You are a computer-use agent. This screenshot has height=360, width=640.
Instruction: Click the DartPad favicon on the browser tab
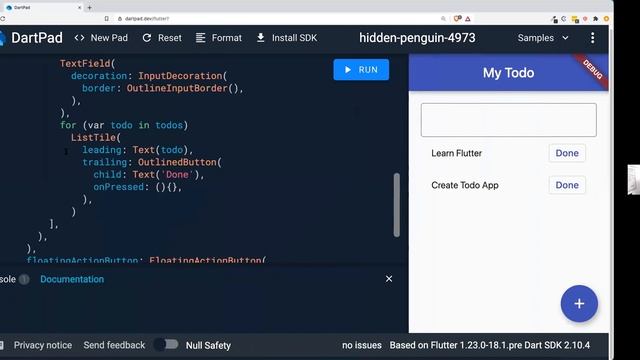[9, 7]
